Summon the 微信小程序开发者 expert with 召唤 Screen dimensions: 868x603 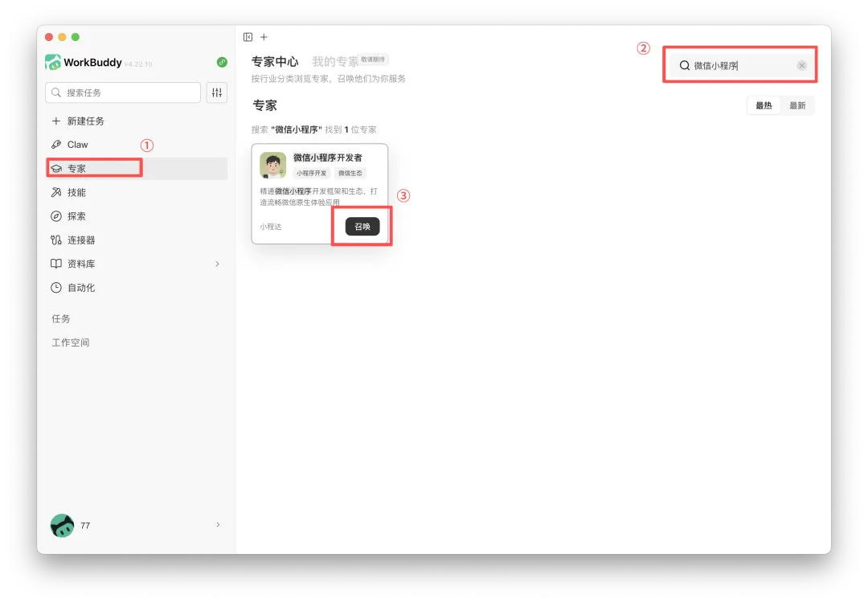click(362, 227)
